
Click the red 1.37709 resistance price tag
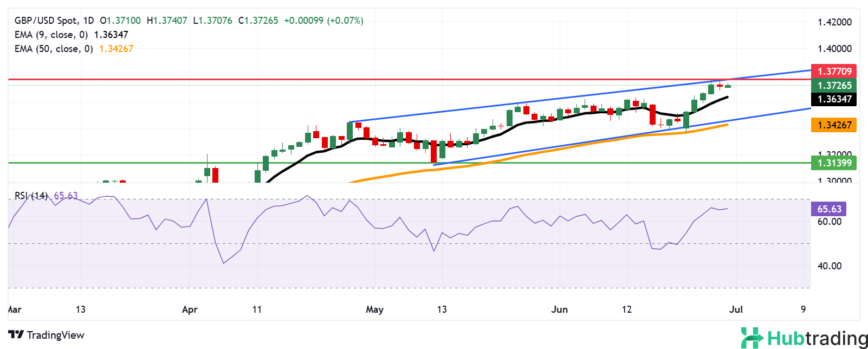[x=834, y=71]
